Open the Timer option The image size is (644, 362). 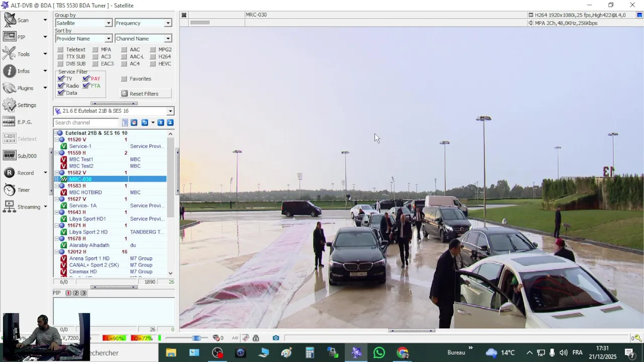click(x=17, y=190)
